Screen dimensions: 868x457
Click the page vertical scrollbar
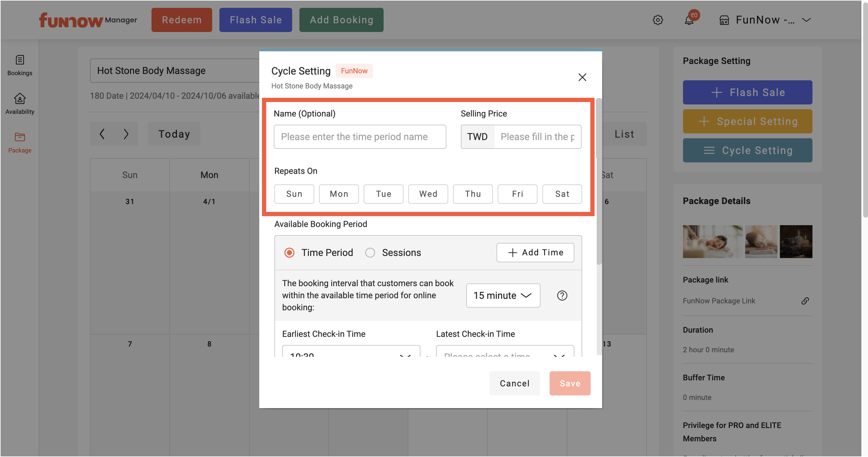tap(865, 110)
